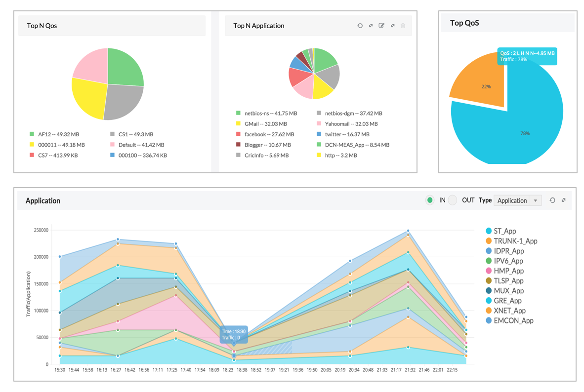Image resolution: width=584 pixels, height=392 pixels.
Task: Click the "Top QoS" panel title
Action: point(464,23)
